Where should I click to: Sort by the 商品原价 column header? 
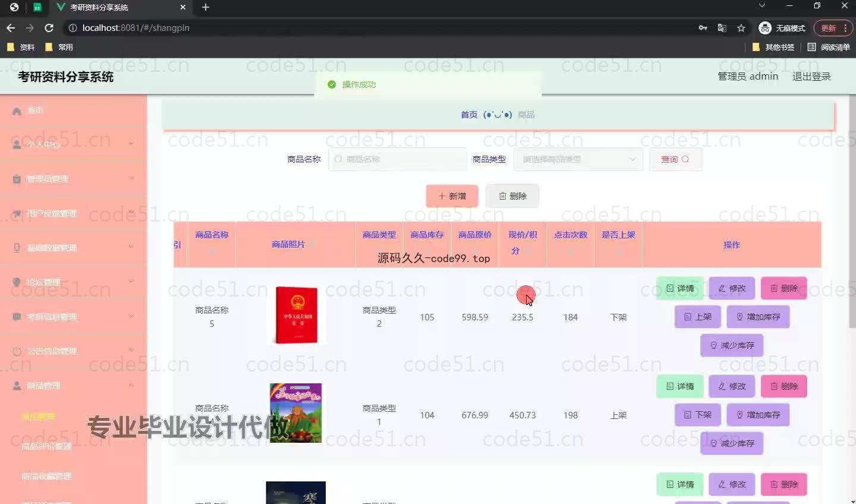click(x=475, y=244)
